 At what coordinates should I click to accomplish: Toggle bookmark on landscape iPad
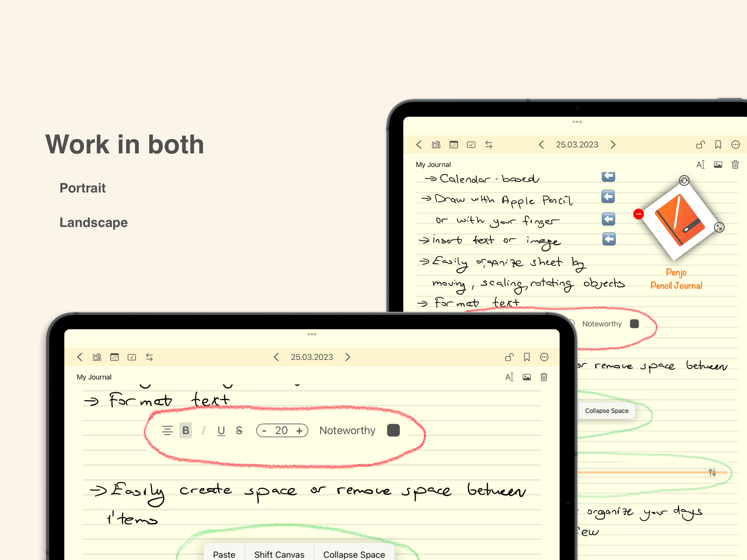527,357
